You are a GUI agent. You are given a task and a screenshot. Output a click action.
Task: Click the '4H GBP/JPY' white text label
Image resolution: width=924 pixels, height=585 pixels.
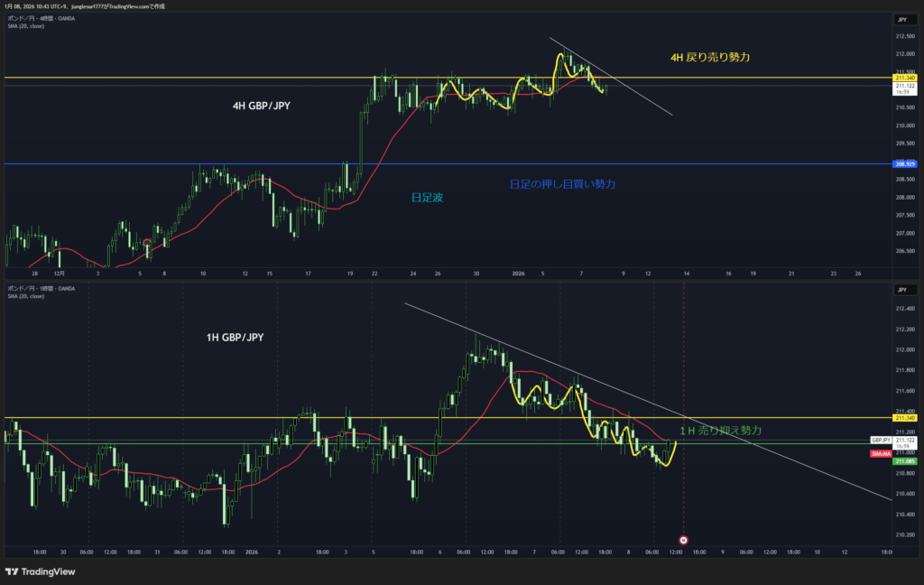coord(262,106)
